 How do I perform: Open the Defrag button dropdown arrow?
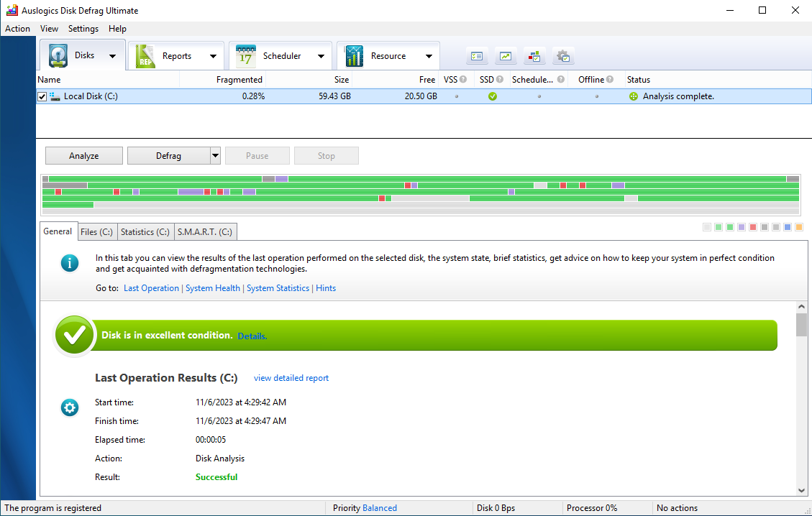coord(216,156)
